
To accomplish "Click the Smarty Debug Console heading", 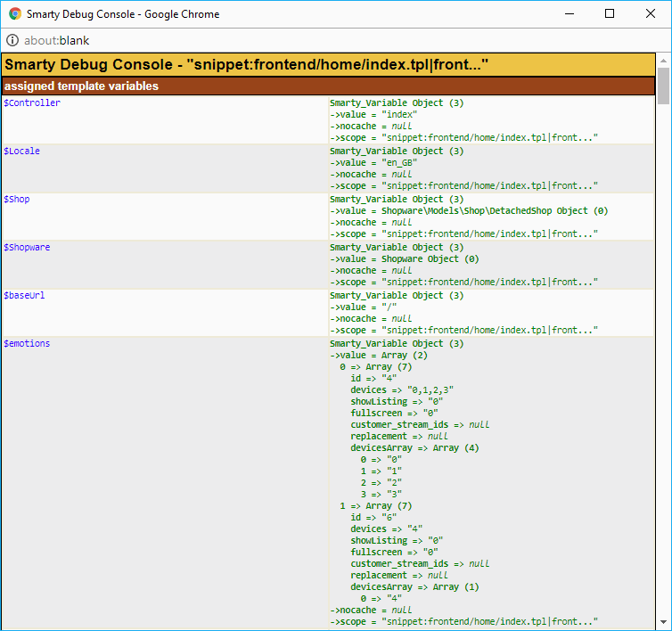I will (x=246, y=65).
